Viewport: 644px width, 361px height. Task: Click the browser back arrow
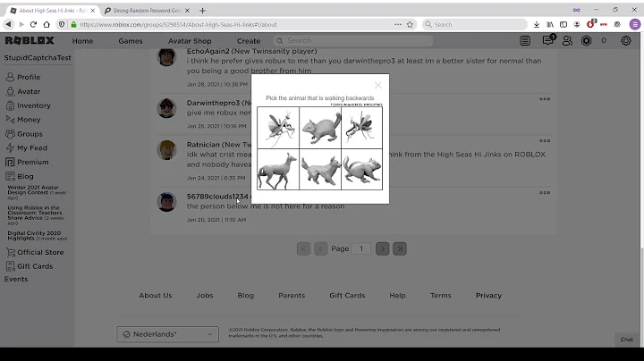(x=8, y=25)
